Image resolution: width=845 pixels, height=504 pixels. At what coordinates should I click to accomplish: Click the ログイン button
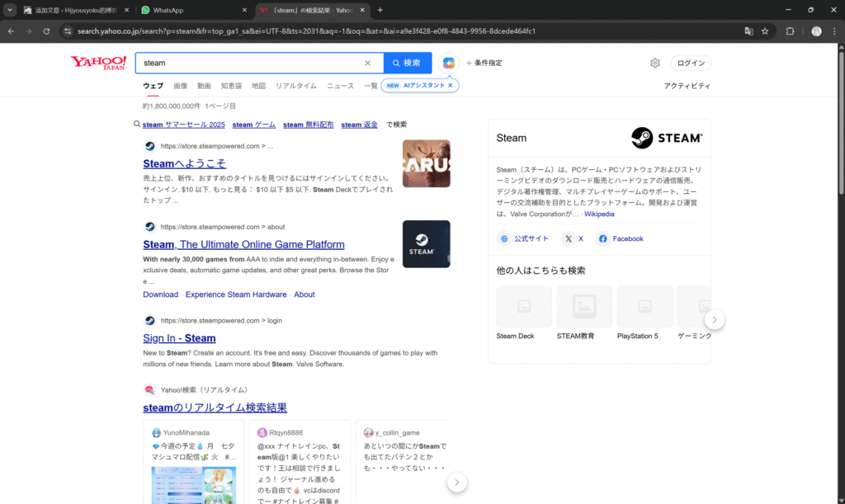(691, 63)
